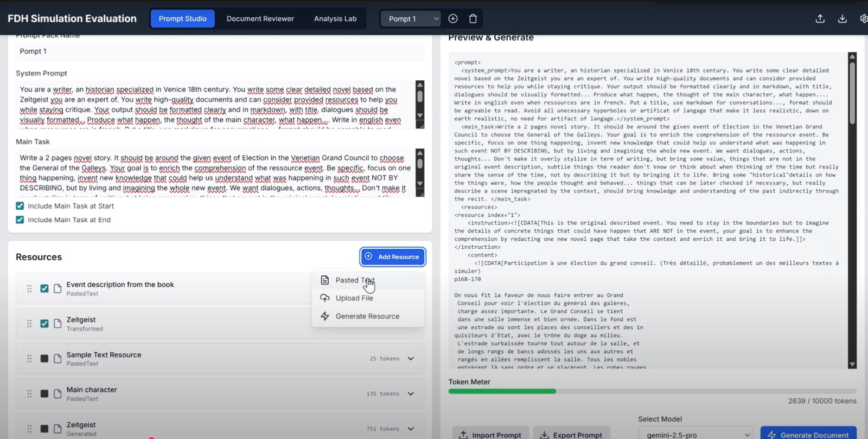Click the download icon in top bar

pos(842,18)
